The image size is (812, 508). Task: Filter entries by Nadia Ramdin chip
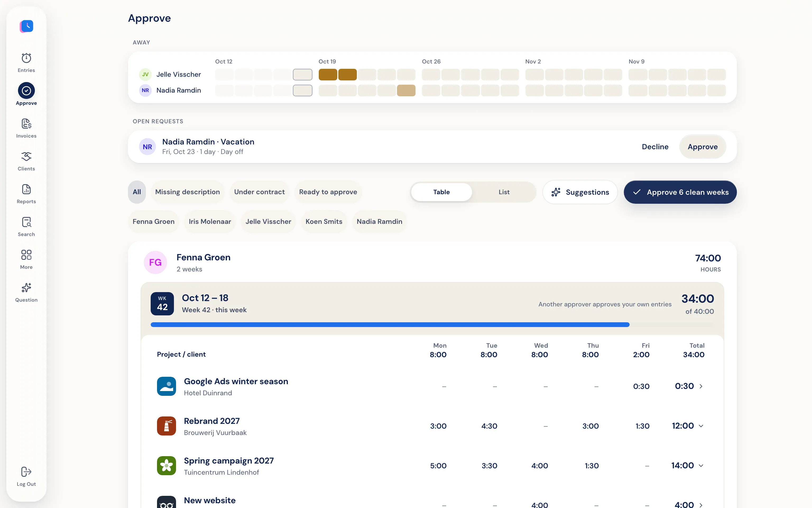(x=380, y=221)
